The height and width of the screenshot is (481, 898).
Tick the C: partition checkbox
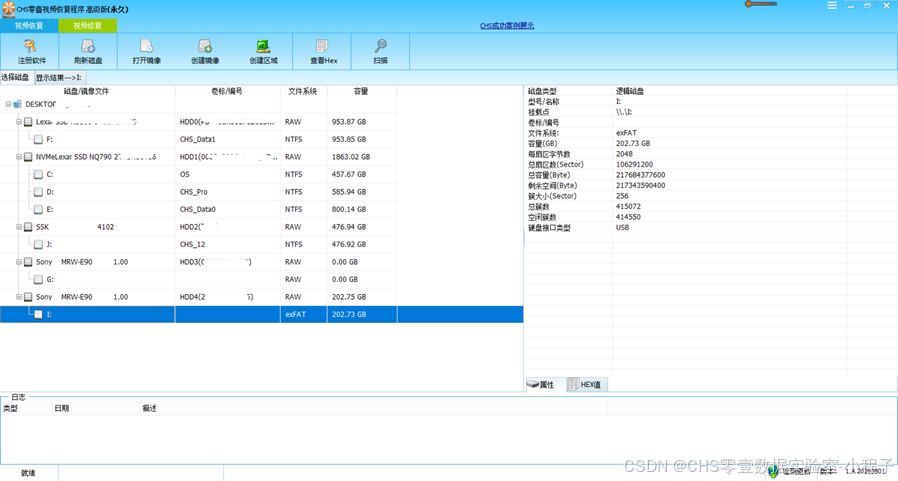[38, 174]
